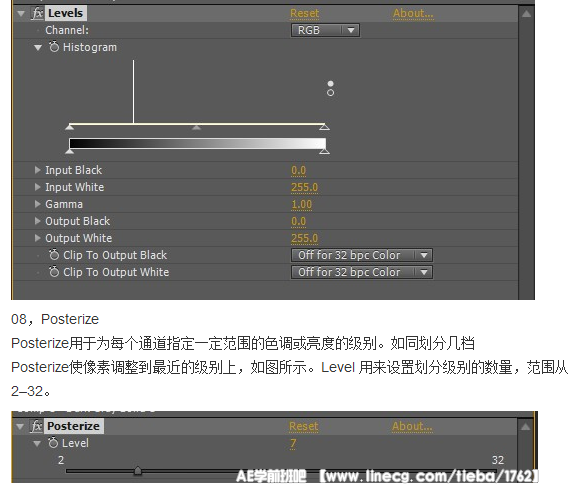Open the Clip To Output Black dropdown
572x493 pixels.
coord(362,255)
